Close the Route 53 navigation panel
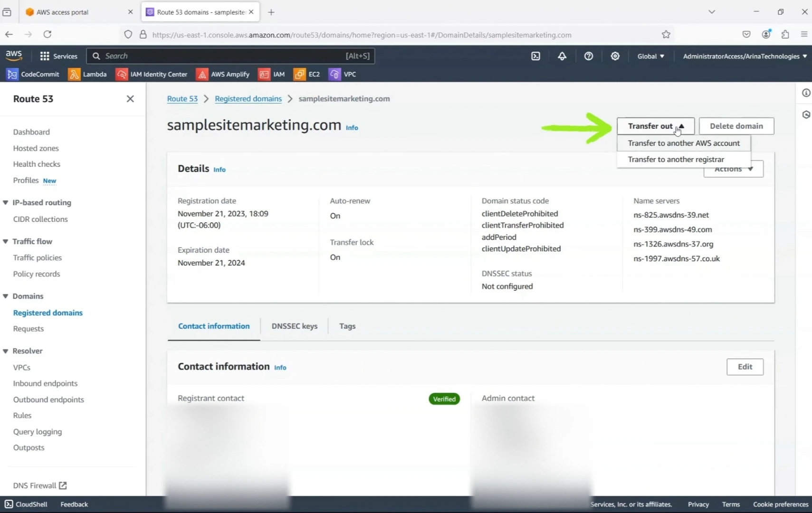This screenshot has height=513, width=812. point(130,99)
